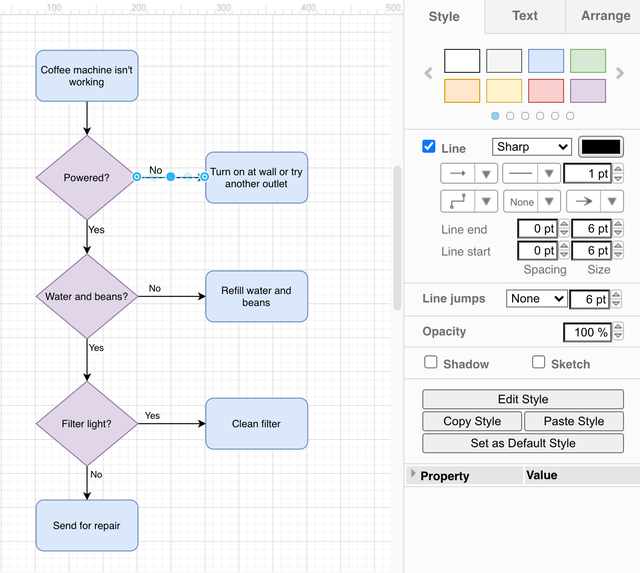The image size is (640, 573).
Task: Apply the light green style swatch
Action: [x=588, y=61]
